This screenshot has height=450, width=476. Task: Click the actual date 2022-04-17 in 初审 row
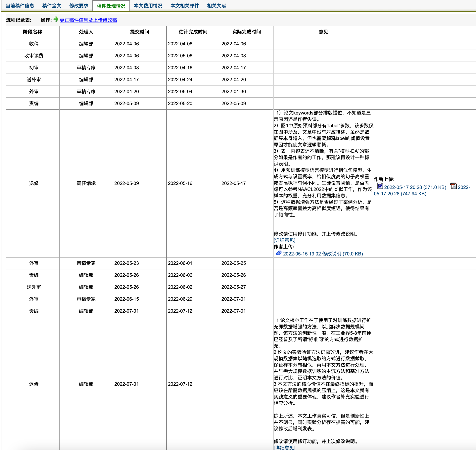pyautogui.click(x=234, y=68)
